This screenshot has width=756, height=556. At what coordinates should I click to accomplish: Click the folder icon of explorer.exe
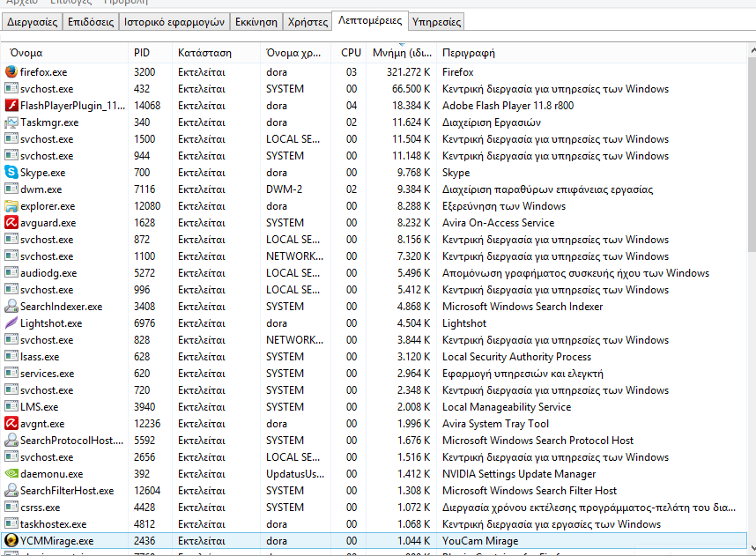click(11, 206)
